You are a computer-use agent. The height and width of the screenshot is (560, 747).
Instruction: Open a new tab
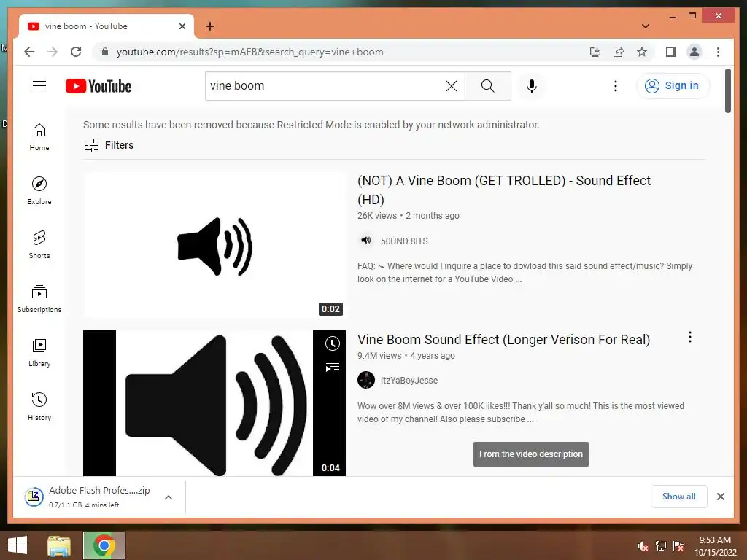(209, 26)
